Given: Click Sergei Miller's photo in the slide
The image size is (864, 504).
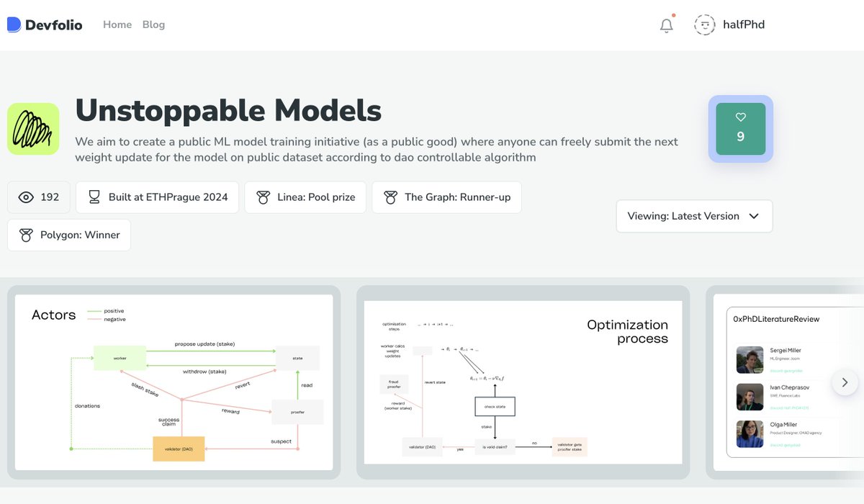Looking at the screenshot, I should click(750, 360).
